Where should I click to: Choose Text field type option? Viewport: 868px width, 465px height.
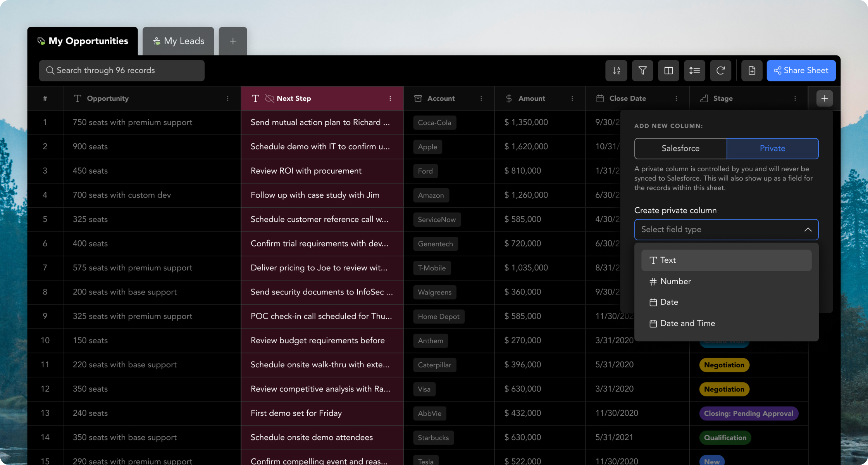(726, 260)
